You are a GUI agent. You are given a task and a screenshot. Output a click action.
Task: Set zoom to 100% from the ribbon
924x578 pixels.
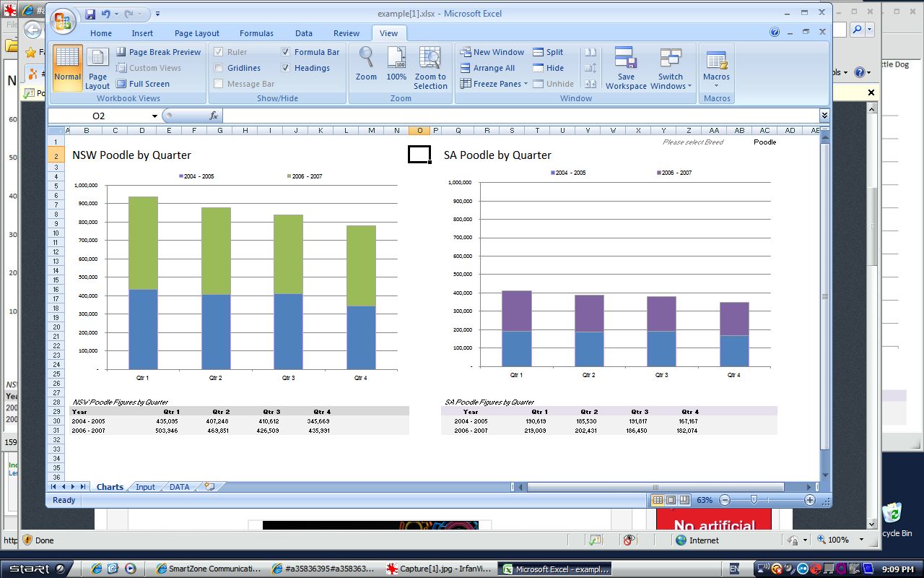(x=396, y=64)
